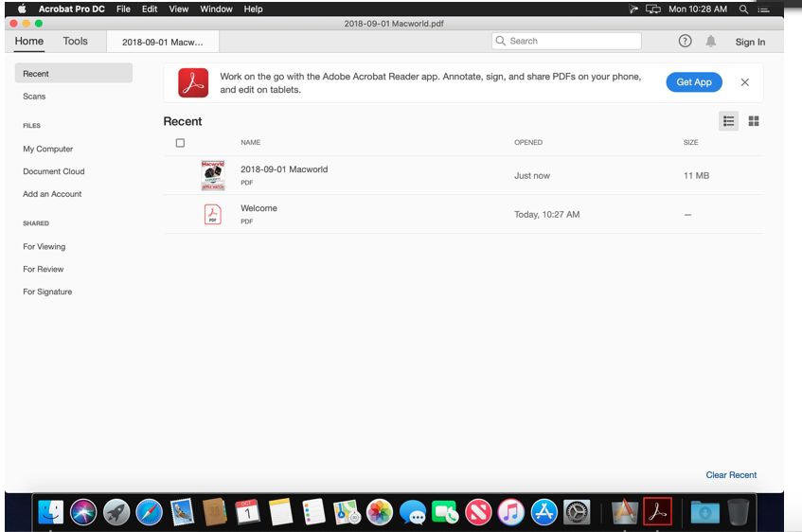Open Notes in the Dock
The height and width of the screenshot is (532, 802).
(280, 512)
